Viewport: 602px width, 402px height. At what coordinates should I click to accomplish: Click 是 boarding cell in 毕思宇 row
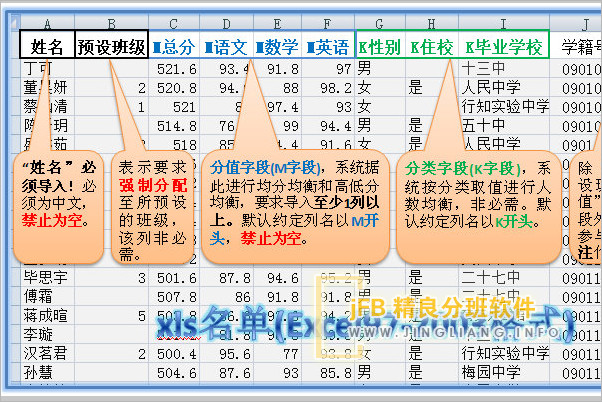[432, 277]
